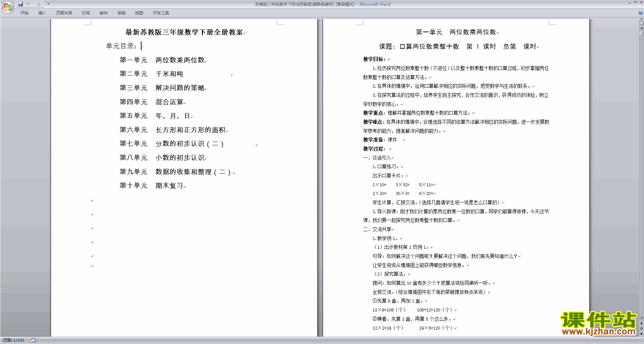Click the （2）探究算法 line
This screenshot has width=644, height=344.
pyautogui.click(x=390, y=274)
